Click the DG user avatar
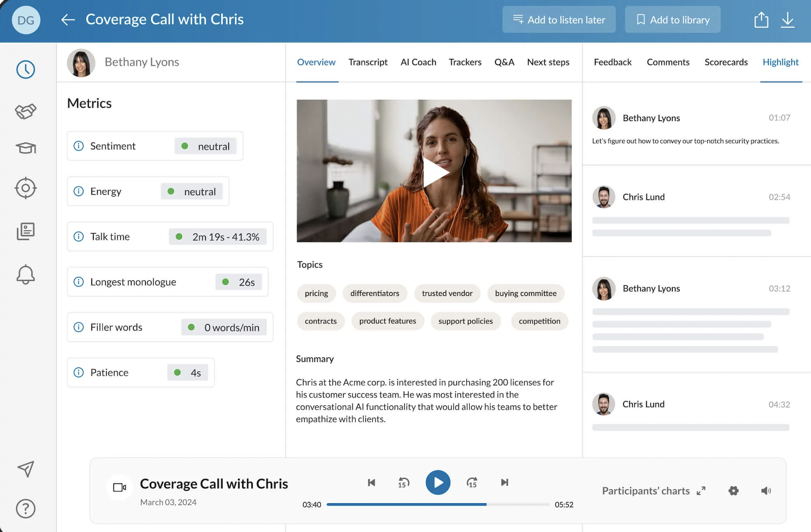This screenshot has height=532, width=811. point(26,20)
